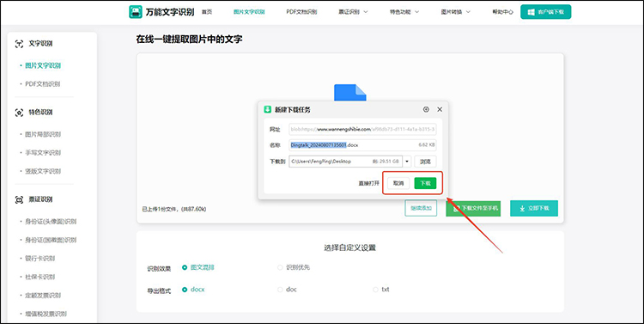This screenshot has height=324, width=644.
Task: Select 图片局部识别 in left sidebar
Action: pyautogui.click(x=43, y=134)
